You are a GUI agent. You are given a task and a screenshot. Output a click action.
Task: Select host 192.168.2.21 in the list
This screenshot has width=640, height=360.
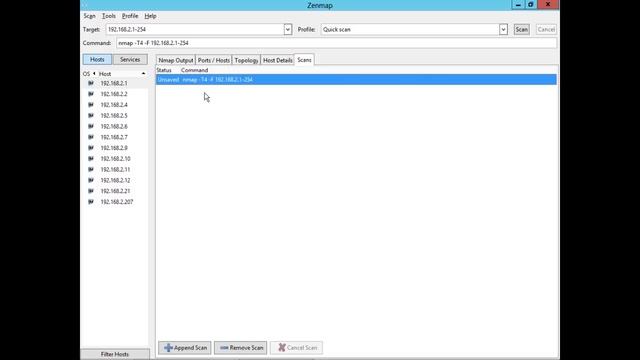(x=115, y=191)
